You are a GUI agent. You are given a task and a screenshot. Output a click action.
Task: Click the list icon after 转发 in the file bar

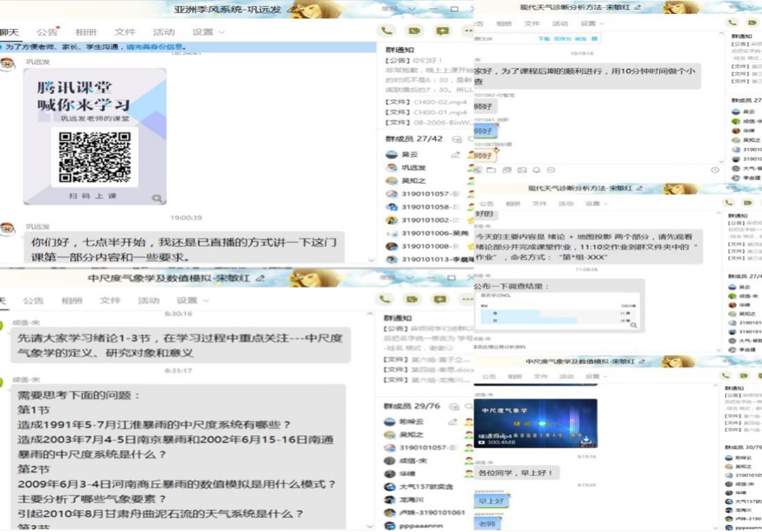click(594, 38)
